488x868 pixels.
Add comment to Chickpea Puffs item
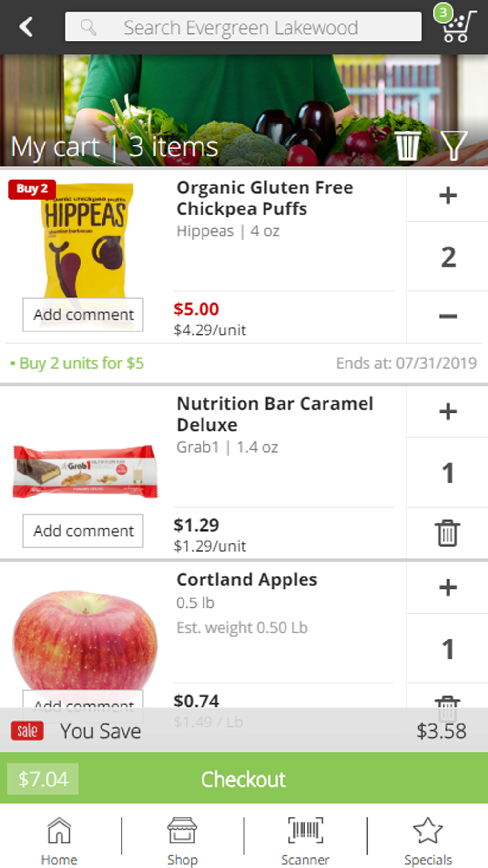pos(83,315)
